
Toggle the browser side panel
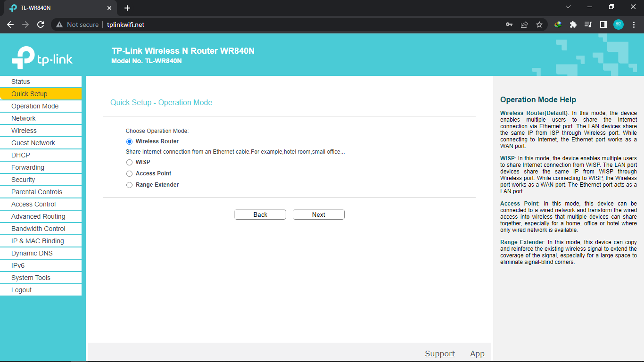[603, 25]
